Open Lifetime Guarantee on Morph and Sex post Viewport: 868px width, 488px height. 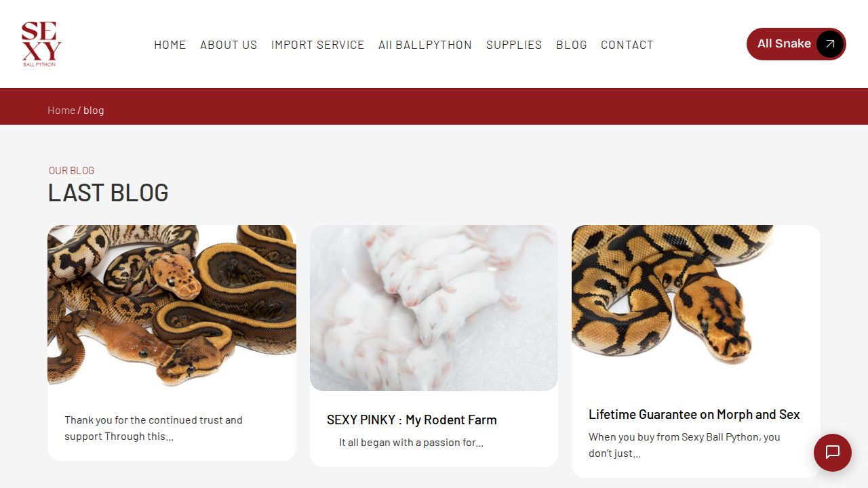coord(694,414)
